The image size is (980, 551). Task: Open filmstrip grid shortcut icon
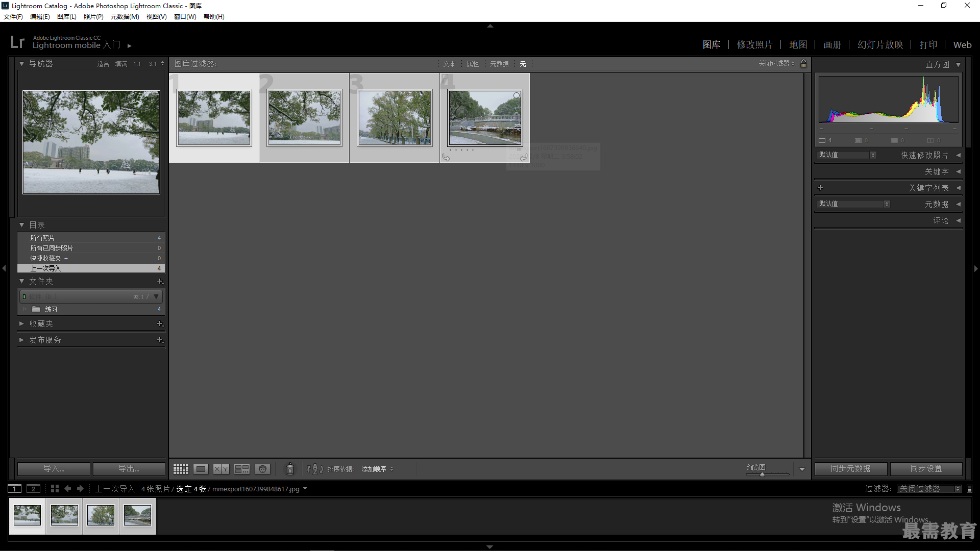pyautogui.click(x=55, y=489)
